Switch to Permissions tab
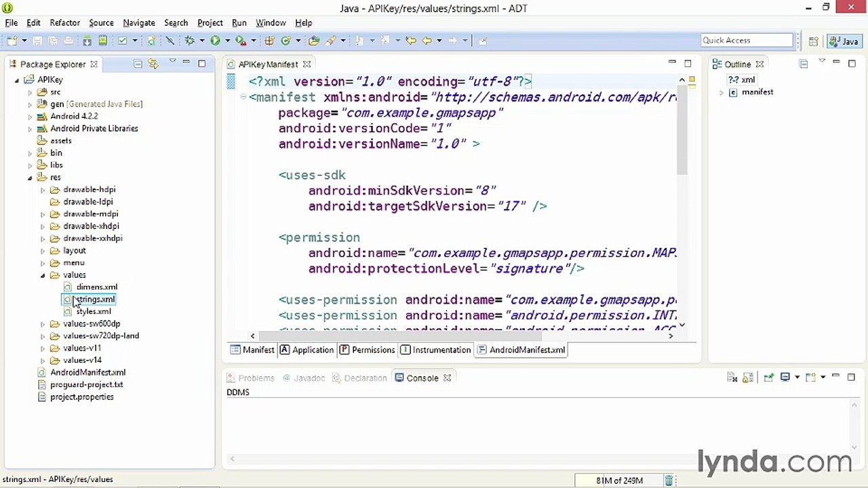The width and height of the screenshot is (868, 488). 367,350
